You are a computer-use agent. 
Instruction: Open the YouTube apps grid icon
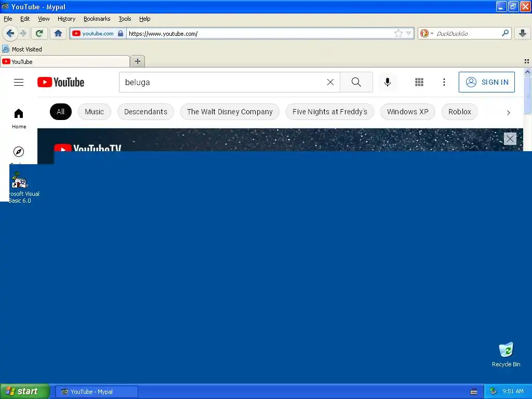tap(419, 82)
